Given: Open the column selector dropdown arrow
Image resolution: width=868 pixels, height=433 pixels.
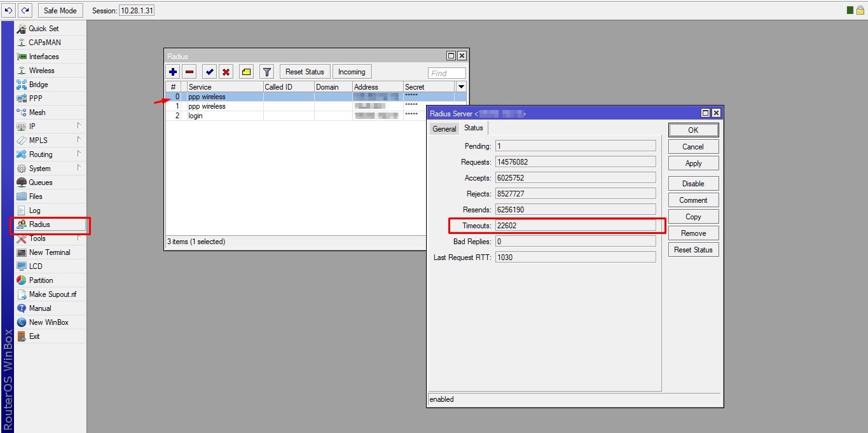Looking at the screenshot, I should pos(462,86).
